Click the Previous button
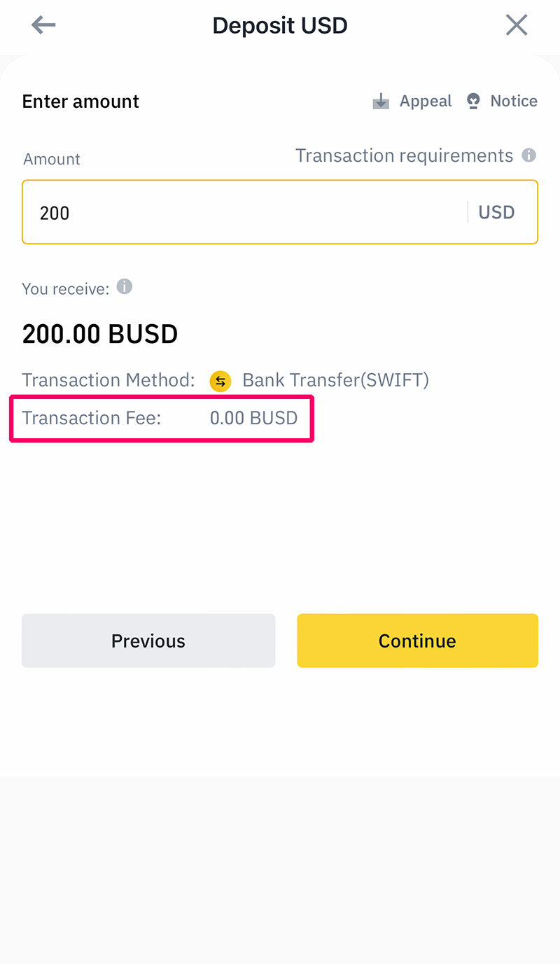This screenshot has height=964, width=560. (x=148, y=640)
